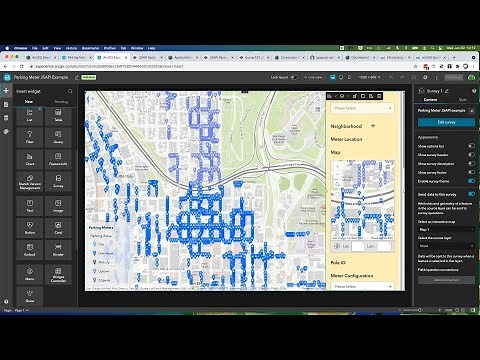This screenshot has width=480, height=360.
Task: Open Meter Configuration Please Select dropdown
Action: point(362,286)
